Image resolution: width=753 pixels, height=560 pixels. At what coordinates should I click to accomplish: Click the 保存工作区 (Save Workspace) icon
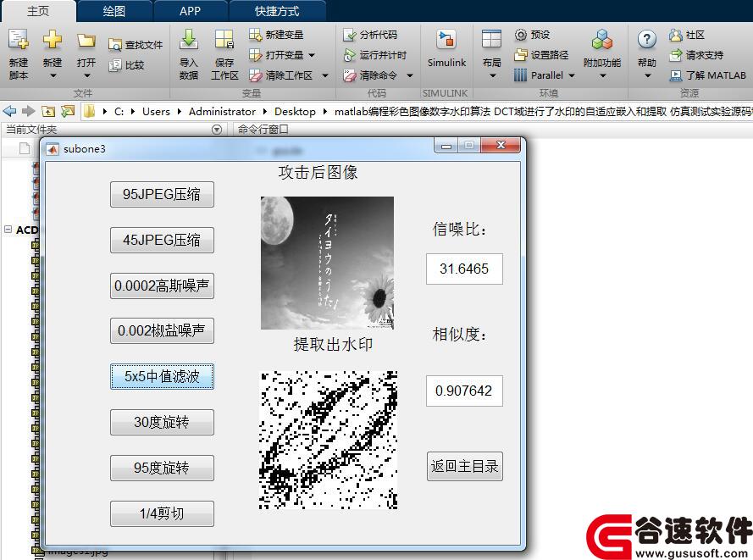pyautogui.click(x=224, y=39)
